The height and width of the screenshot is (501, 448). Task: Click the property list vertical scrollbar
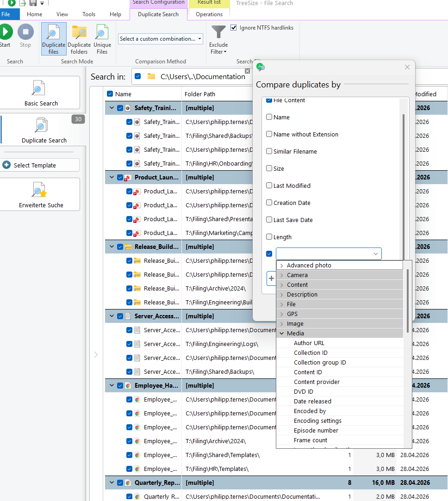[x=408, y=301]
